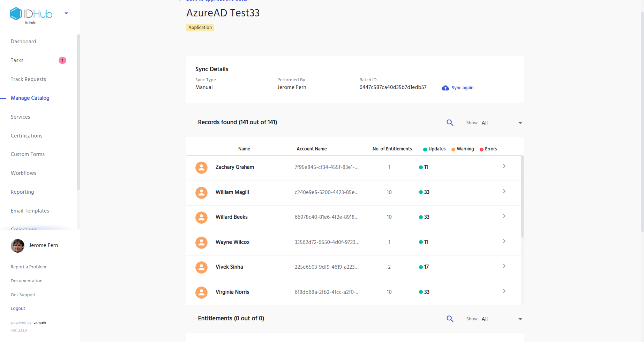
Task: Click the IDHub logo
Action: [31, 14]
